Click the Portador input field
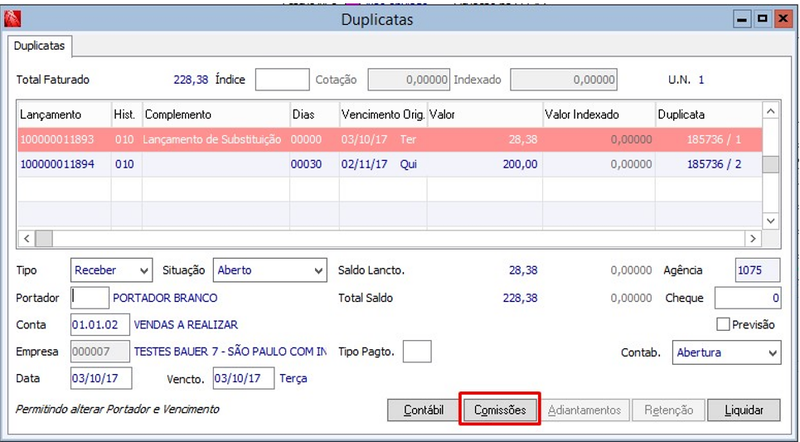 [x=89, y=298]
